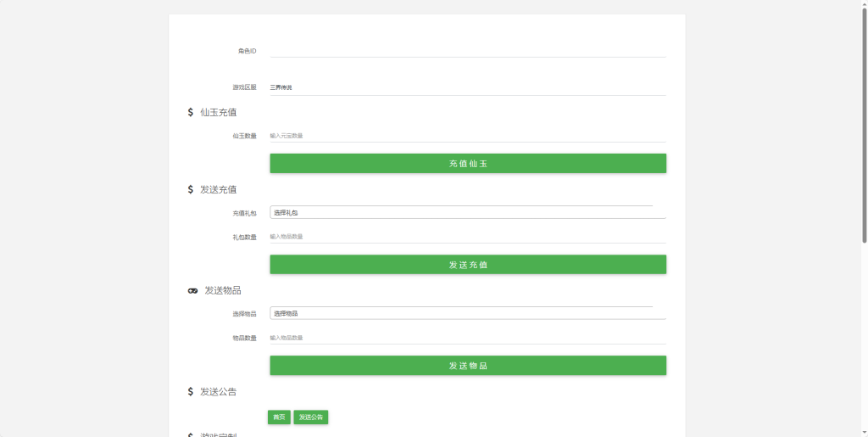This screenshot has height=437, width=868.
Task: Click the dollar icon beside 发送充值
Action: pos(191,189)
